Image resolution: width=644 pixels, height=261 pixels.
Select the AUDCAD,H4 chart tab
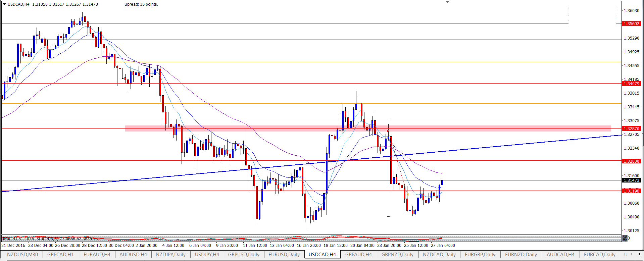(x=561, y=255)
